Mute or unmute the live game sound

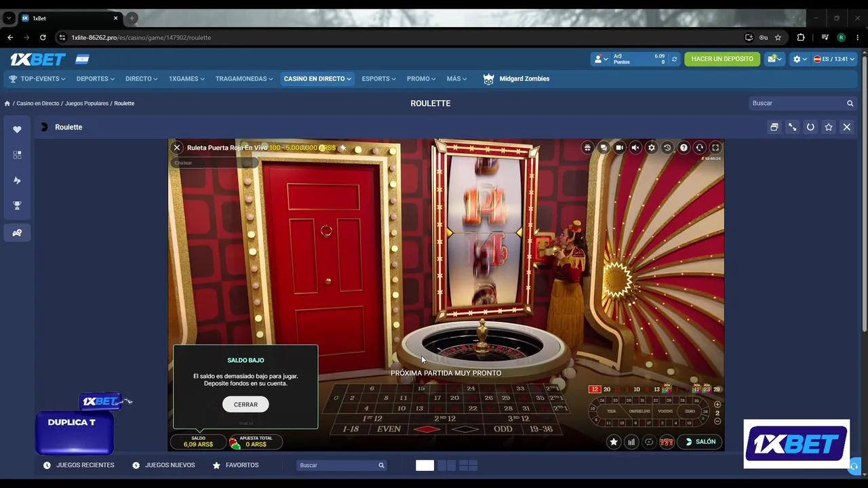tap(635, 148)
